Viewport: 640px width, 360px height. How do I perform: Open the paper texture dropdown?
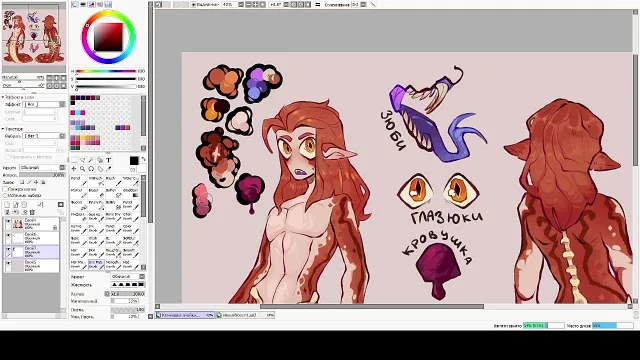click(44, 136)
